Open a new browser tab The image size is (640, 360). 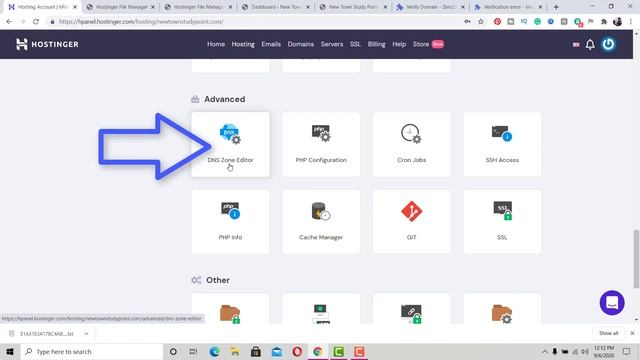(556, 7)
